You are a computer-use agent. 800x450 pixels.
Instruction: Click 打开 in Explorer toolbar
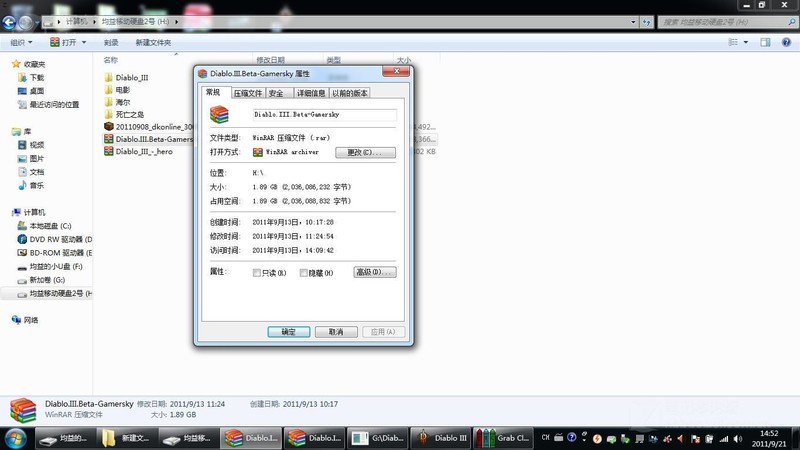click(63, 42)
